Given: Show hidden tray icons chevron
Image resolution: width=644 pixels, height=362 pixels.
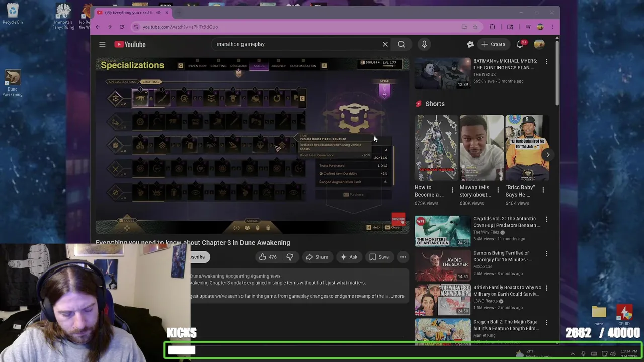Looking at the screenshot, I should pyautogui.click(x=572, y=354).
